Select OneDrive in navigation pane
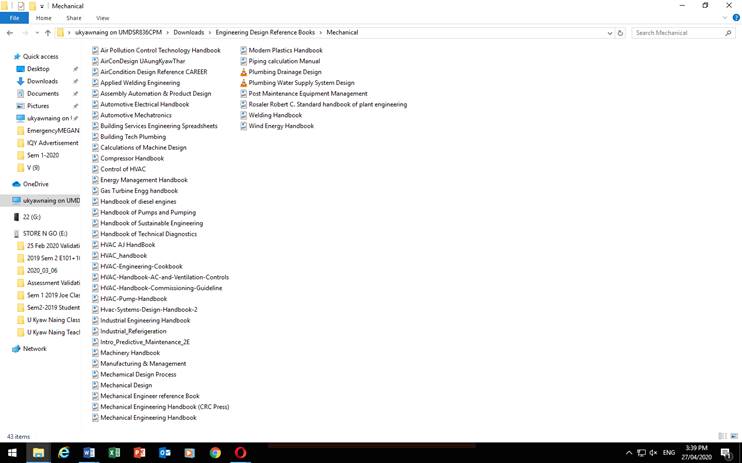Viewport: 742px width, 463px height. pyautogui.click(x=35, y=184)
